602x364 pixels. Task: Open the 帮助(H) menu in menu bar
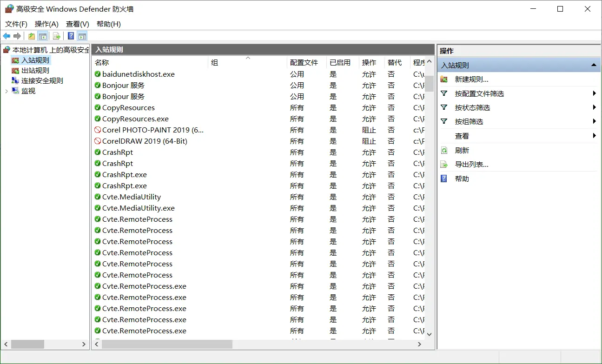click(109, 24)
